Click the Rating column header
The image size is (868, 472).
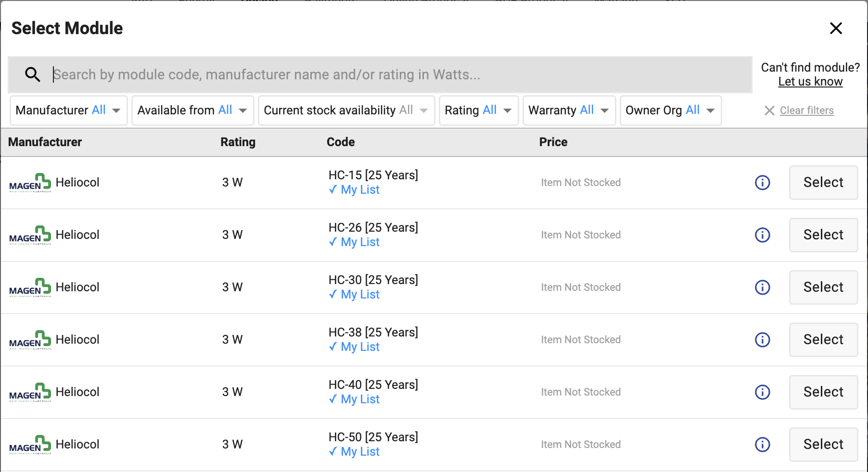(x=238, y=142)
